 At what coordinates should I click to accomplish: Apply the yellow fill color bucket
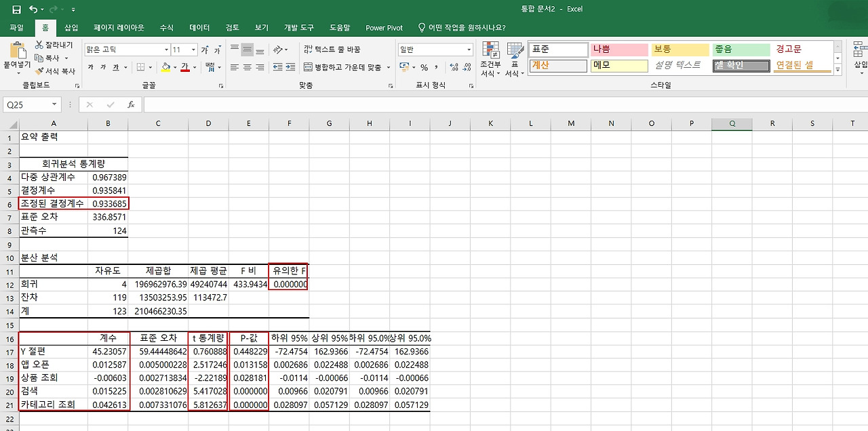tap(166, 67)
